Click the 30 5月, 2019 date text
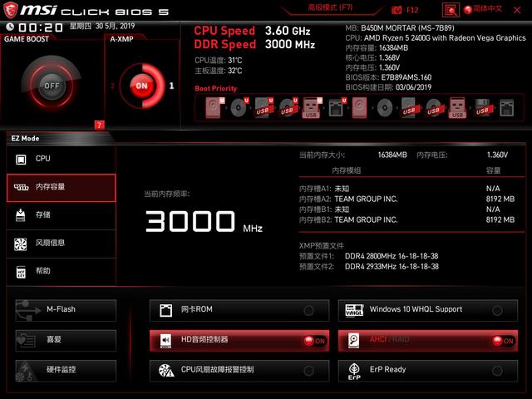Screen dimensions: 532x399 tap(115, 26)
